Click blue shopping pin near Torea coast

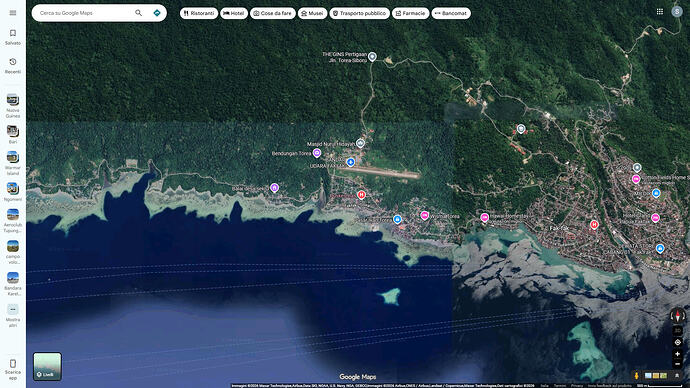tap(397, 219)
